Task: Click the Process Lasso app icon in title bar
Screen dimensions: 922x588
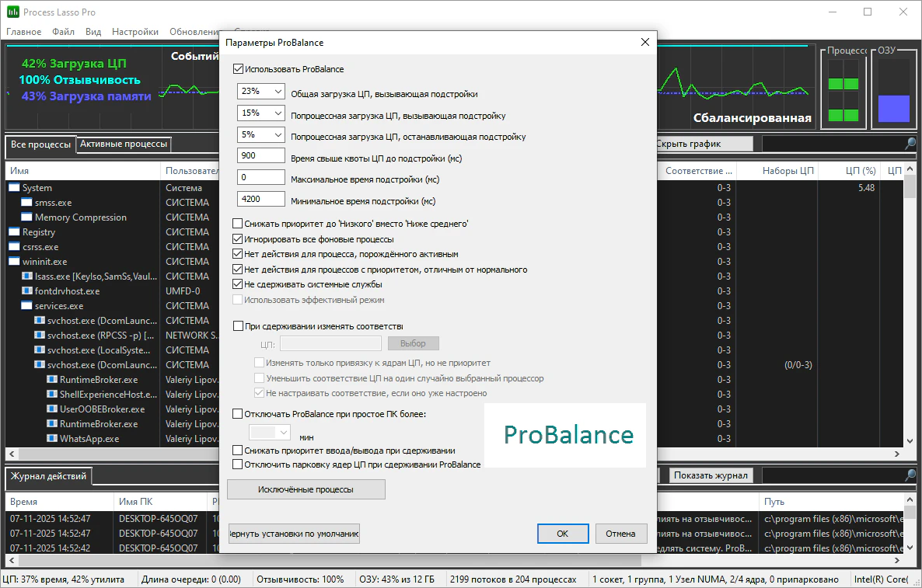Action: 12,12
